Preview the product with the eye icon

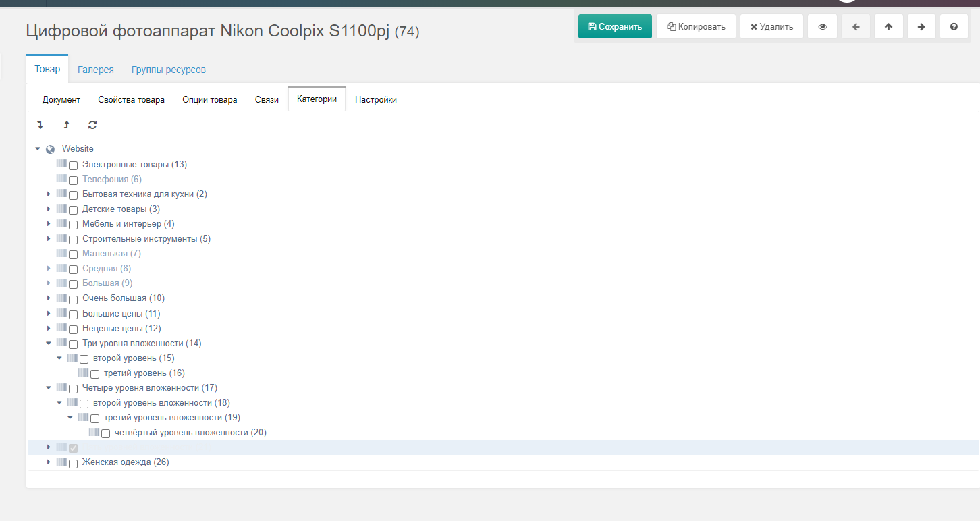tap(823, 27)
